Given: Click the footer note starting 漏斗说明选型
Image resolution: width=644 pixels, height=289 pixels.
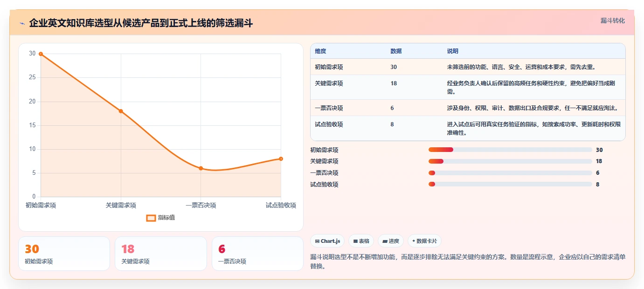Looking at the screenshot, I should point(468,261).
